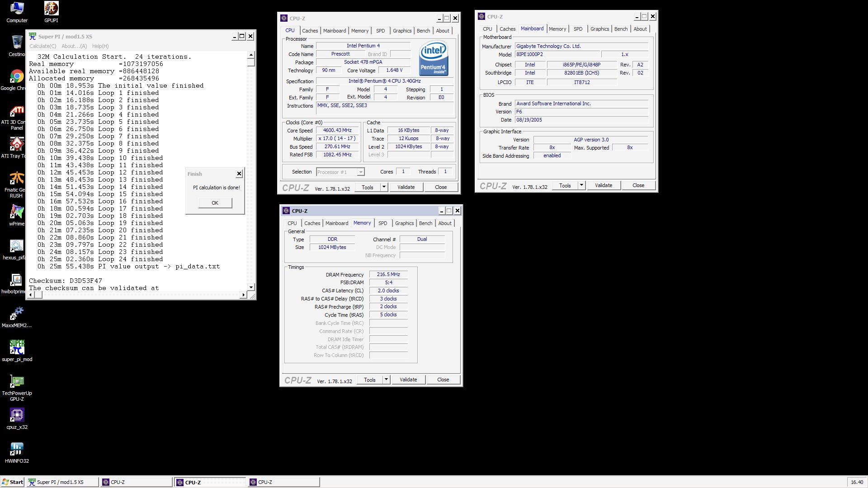
Task: Click Super PI horizontal scrollbar right arrow
Action: (x=243, y=295)
